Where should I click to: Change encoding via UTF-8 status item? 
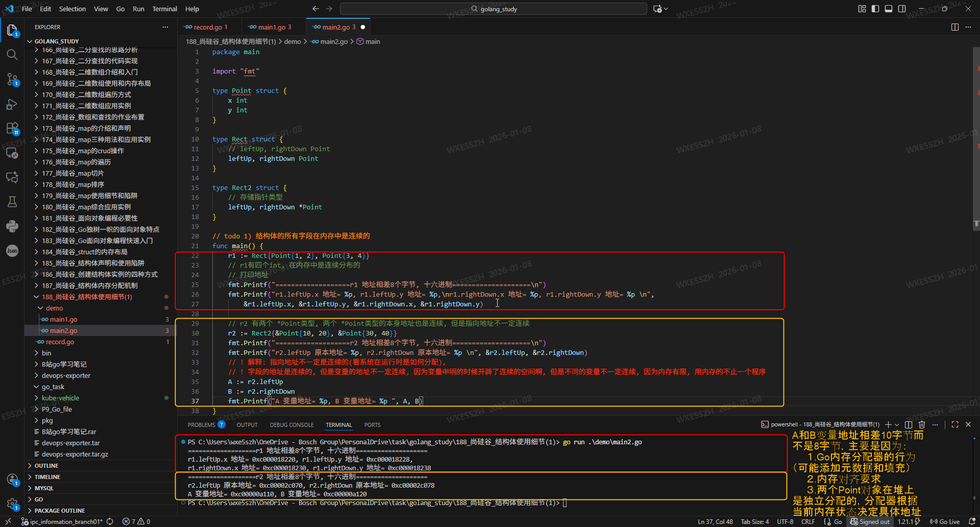point(785,521)
